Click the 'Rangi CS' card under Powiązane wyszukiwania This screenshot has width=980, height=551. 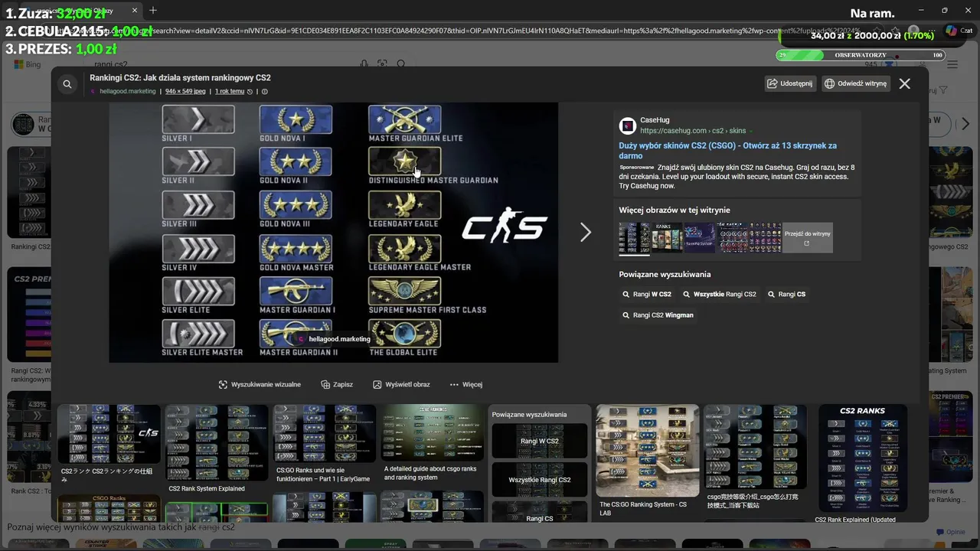[x=540, y=513]
